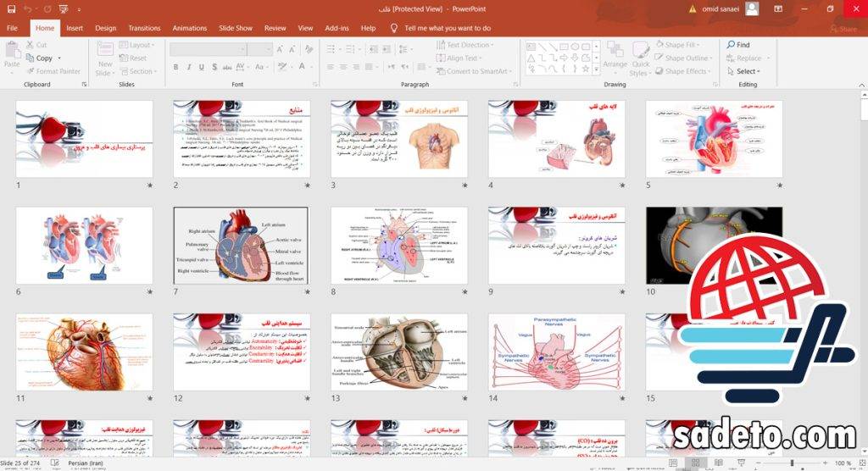Go to the Slide Show tab
868x471 pixels.
pyautogui.click(x=236, y=28)
